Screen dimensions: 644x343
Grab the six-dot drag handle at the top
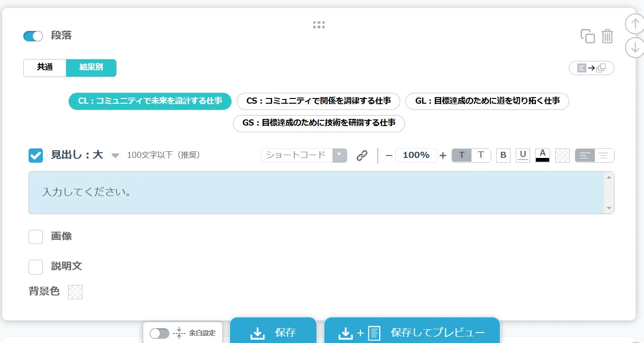tap(319, 25)
